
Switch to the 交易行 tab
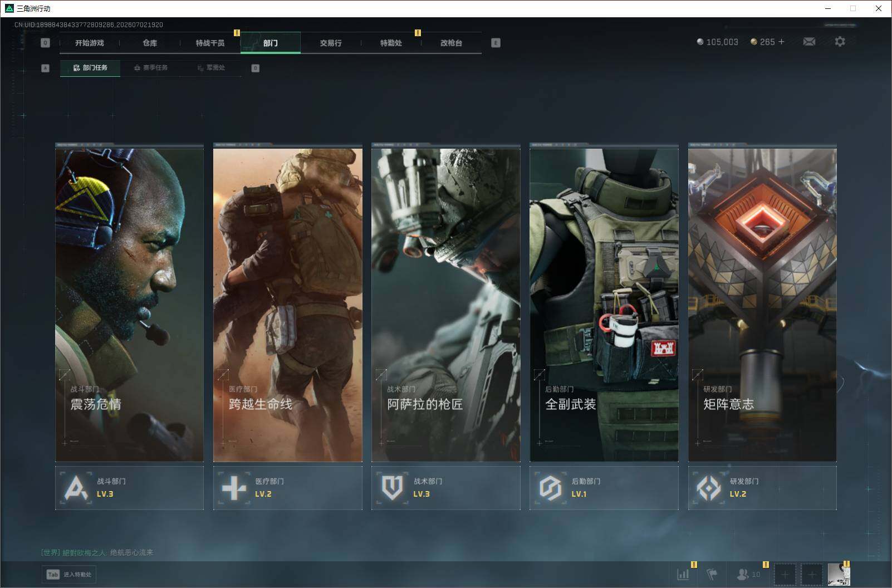click(331, 43)
